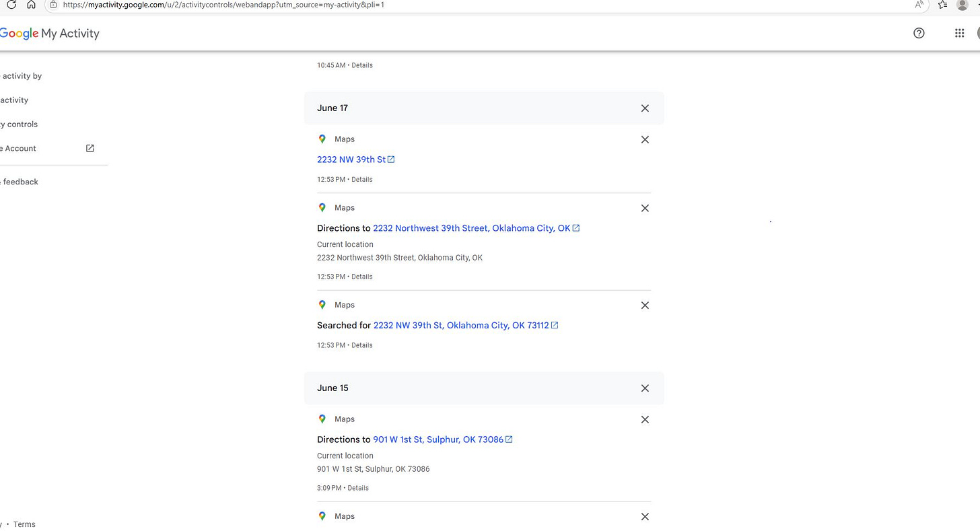Open the Help question mark icon
Screen dimensions: 980x531
(x=919, y=33)
